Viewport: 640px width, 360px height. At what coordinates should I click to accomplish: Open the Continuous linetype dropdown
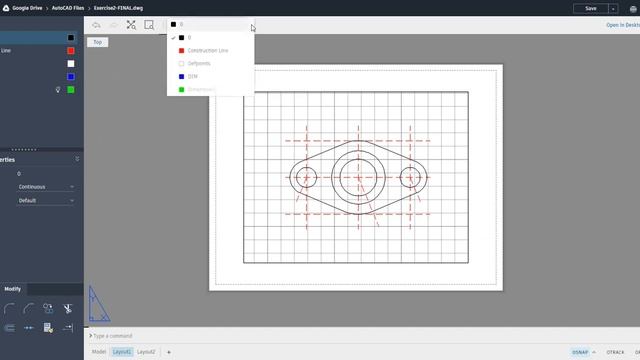(46, 187)
